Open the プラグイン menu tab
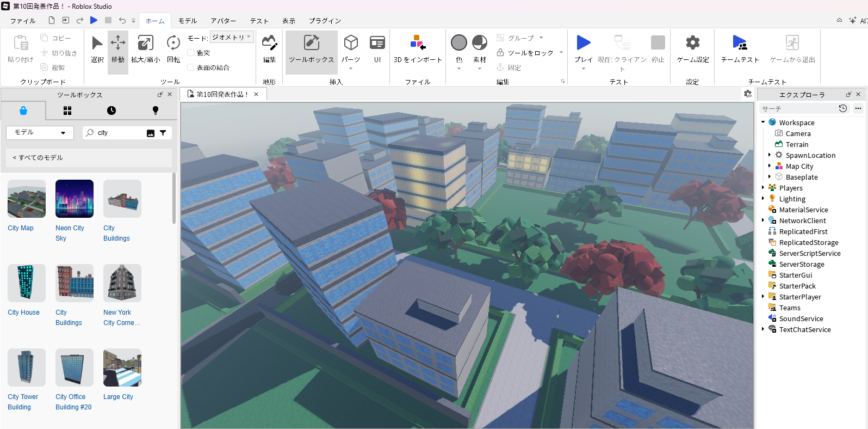Viewport: 868px width, 429px height. 325,21
